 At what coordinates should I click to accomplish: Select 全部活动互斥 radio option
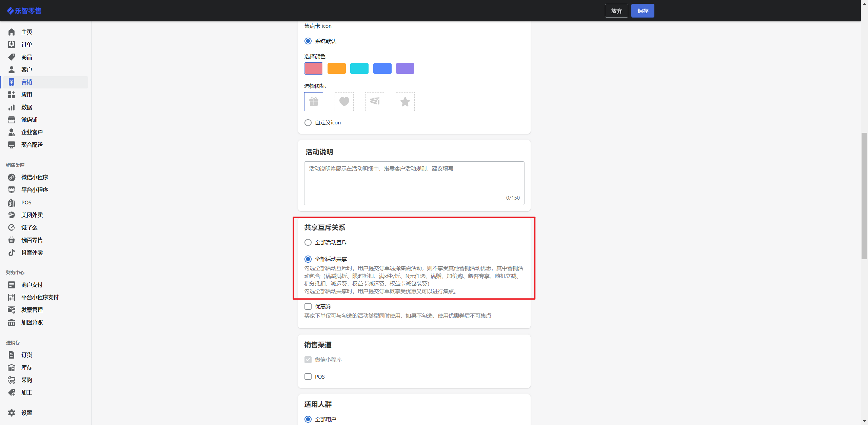(x=308, y=242)
